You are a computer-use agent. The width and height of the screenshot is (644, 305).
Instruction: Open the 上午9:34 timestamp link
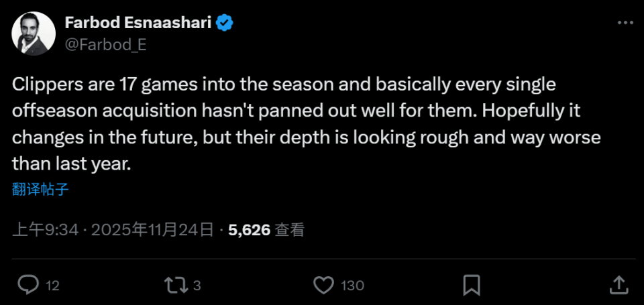[46, 230]
